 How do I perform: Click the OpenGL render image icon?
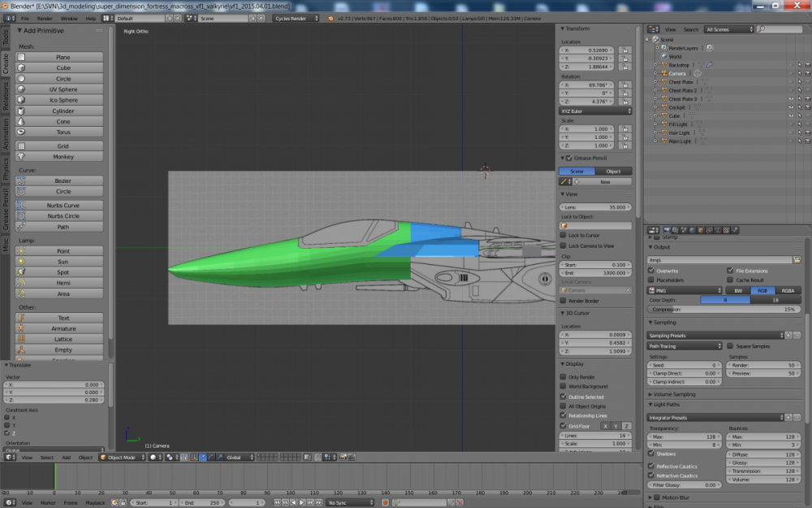point(343,457)
